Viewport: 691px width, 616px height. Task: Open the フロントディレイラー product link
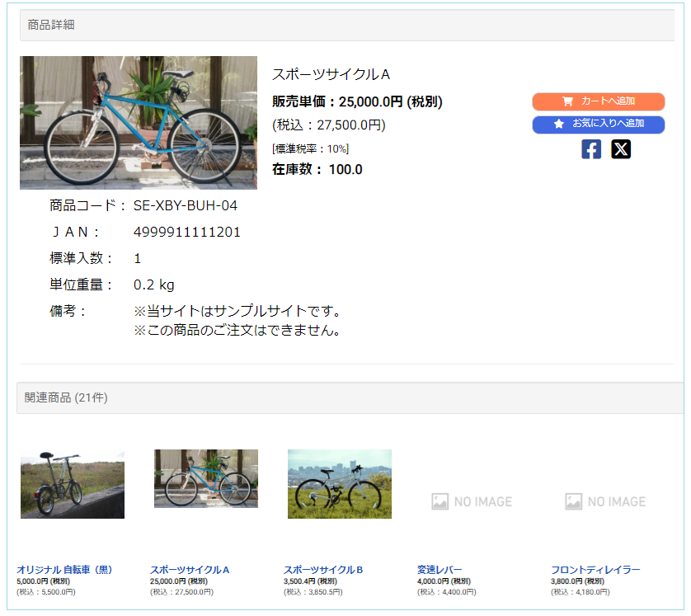(x=595, y=570)
